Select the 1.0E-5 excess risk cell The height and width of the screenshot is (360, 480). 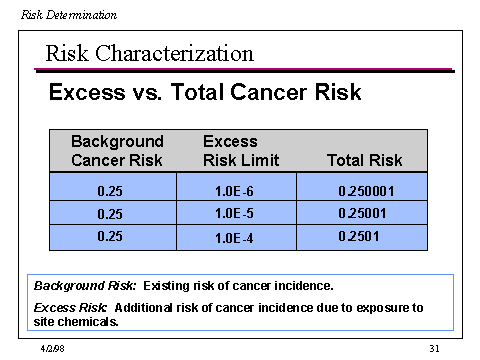pos(236,213)
